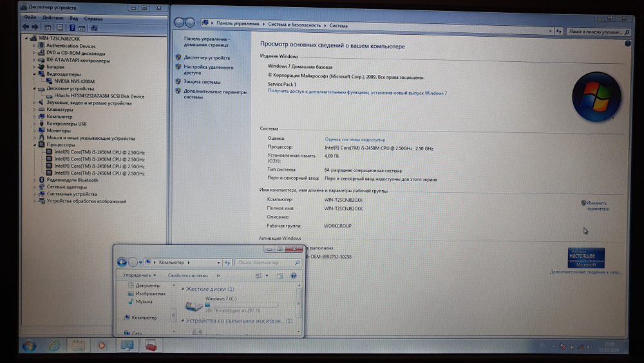Toggle the preview pane button in Explorer
The image size is (644, 363).
280,275
